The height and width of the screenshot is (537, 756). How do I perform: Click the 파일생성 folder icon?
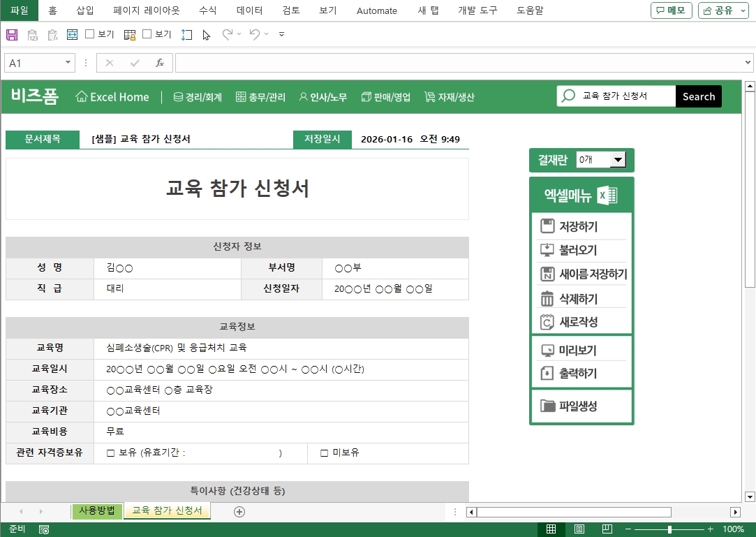coord(547,406)
